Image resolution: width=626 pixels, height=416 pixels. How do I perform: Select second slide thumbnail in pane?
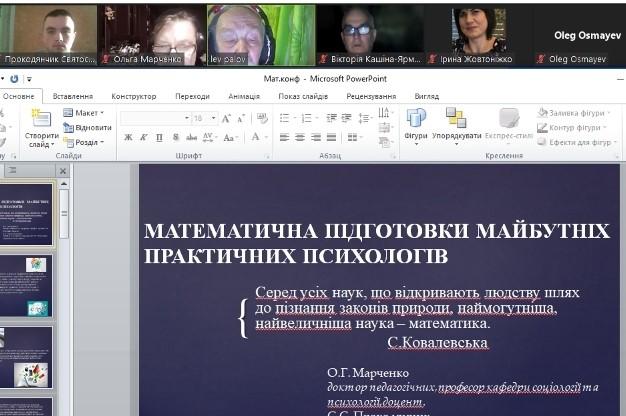[26, 286]
